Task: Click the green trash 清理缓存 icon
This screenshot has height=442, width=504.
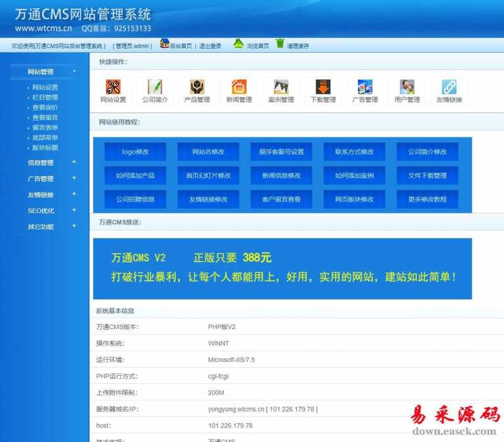Action: click(280, 43)
